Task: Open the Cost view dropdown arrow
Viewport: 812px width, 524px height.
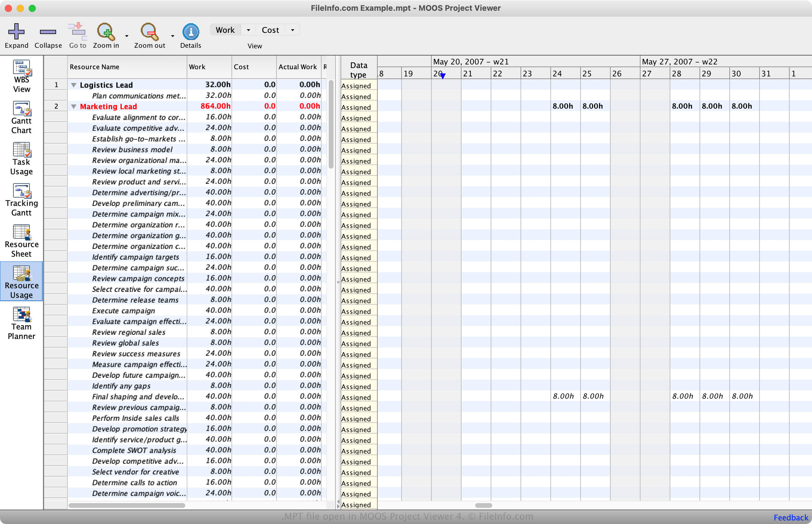Action: pyautogui.click(x=293, y=30)
